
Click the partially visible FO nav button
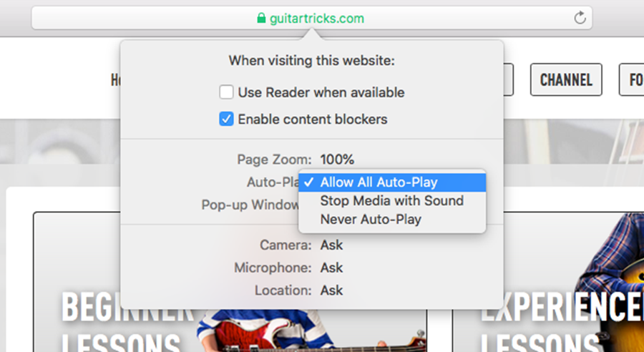[632, 79]
